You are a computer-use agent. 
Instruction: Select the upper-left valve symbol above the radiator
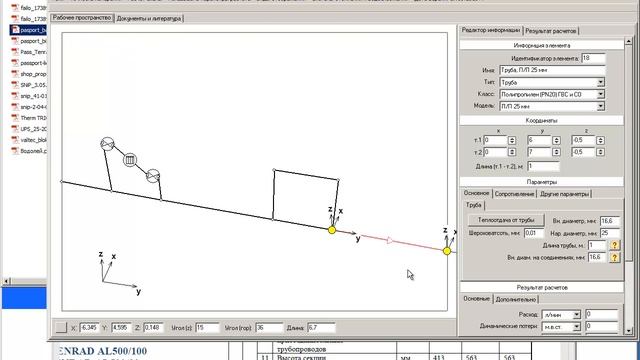pyautogui.click(x=107, y=144)
